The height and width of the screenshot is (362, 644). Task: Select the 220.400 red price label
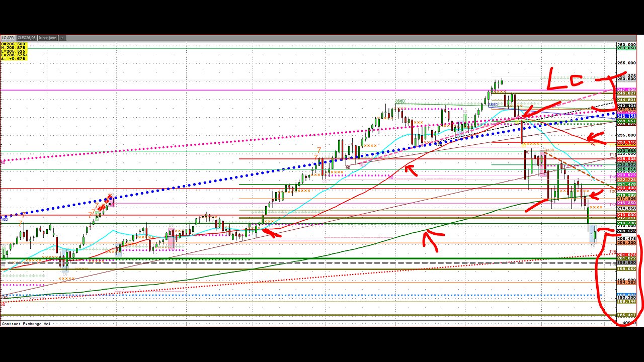coord(626,188)
